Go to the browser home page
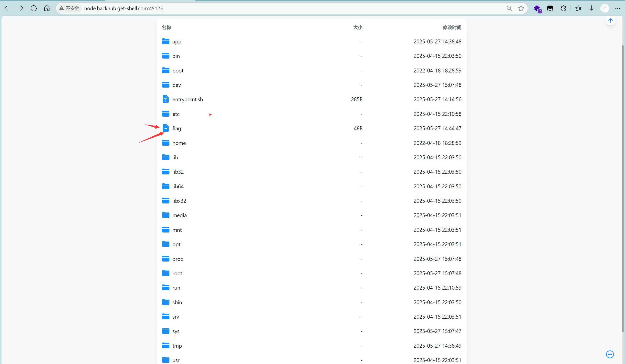This screenshot has height=364, width=625. (47, 8)
